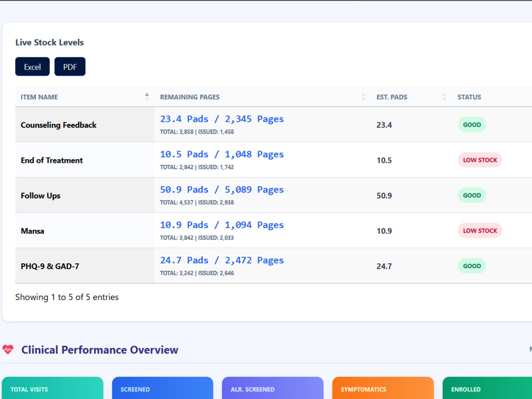The height and width of the screenshot is (399, 532).
Task: Click '50.9 Pads / 5,089 Pages' value
Action: tap(222, 190)
